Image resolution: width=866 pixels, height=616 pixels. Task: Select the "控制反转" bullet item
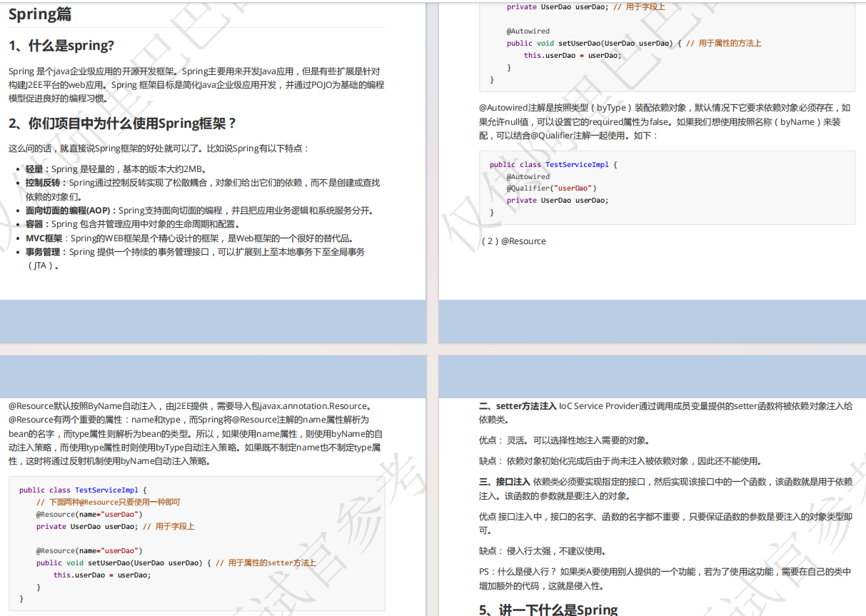click(x=203, y=190)
